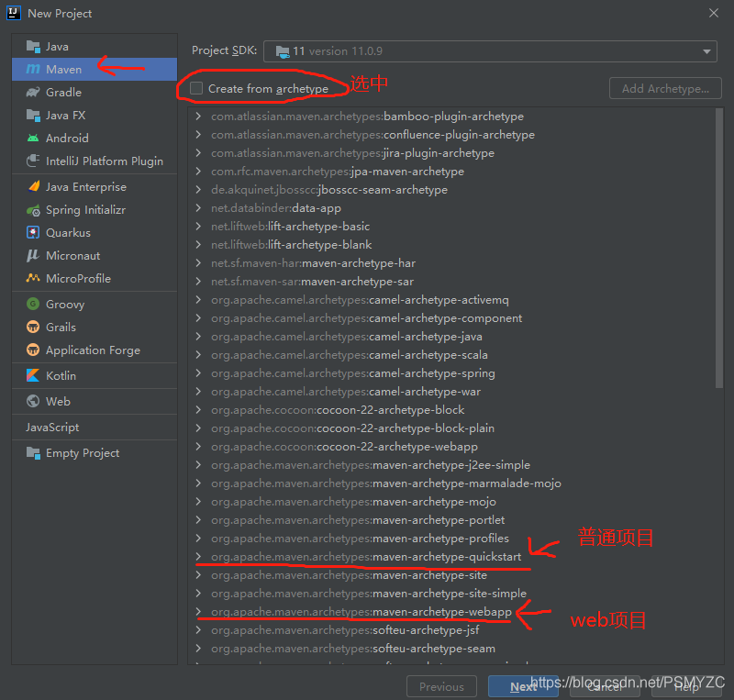
Task: Select the IntelliJ Platform Plugin icon
Action: click(x=33, y=161)
